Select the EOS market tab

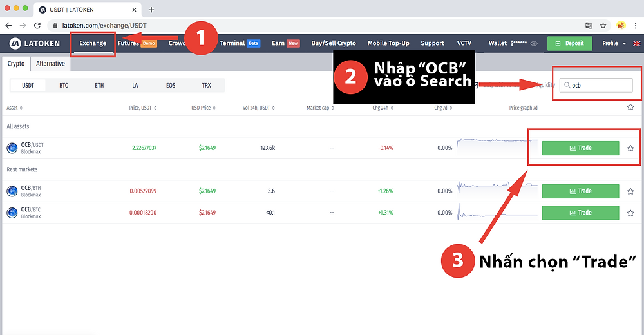[x=171, y=86]
